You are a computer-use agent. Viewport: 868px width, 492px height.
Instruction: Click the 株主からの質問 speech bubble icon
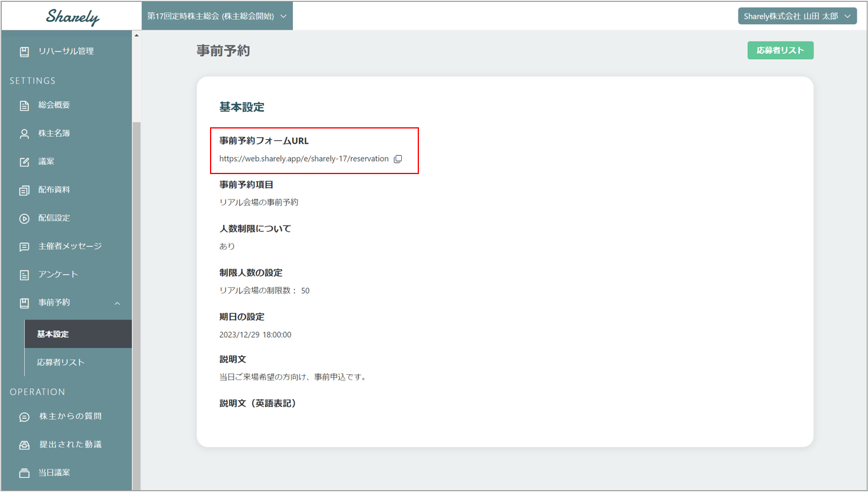(x=24, y=417)
